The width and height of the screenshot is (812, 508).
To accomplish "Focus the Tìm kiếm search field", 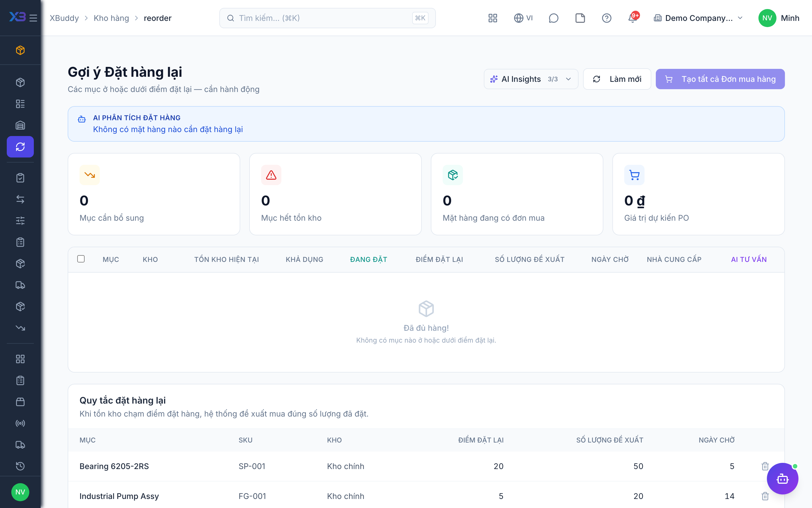I will (327, 18).
